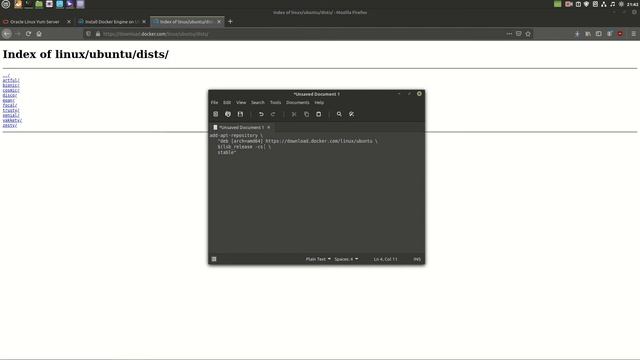Show Firefox sidebars toolbar icon
Image resolution: width=640 pixels, height=360 pixels.
[598, 34]
